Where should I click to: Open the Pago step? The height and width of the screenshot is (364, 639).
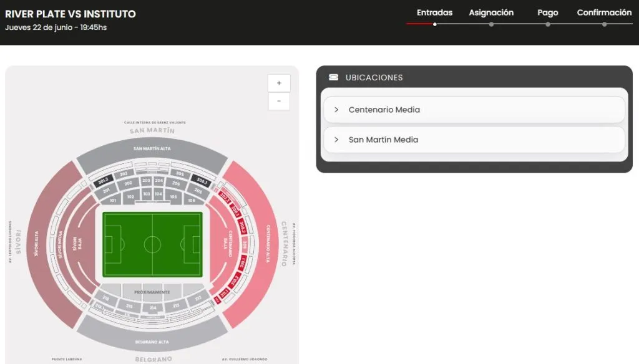(x=547, y=12)
